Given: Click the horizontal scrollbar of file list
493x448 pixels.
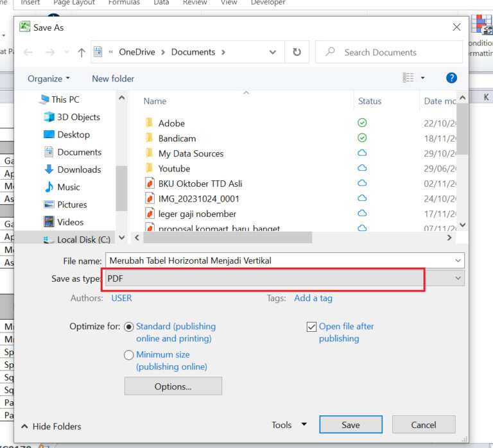Looking at the screenshot, I should [228, 237].
